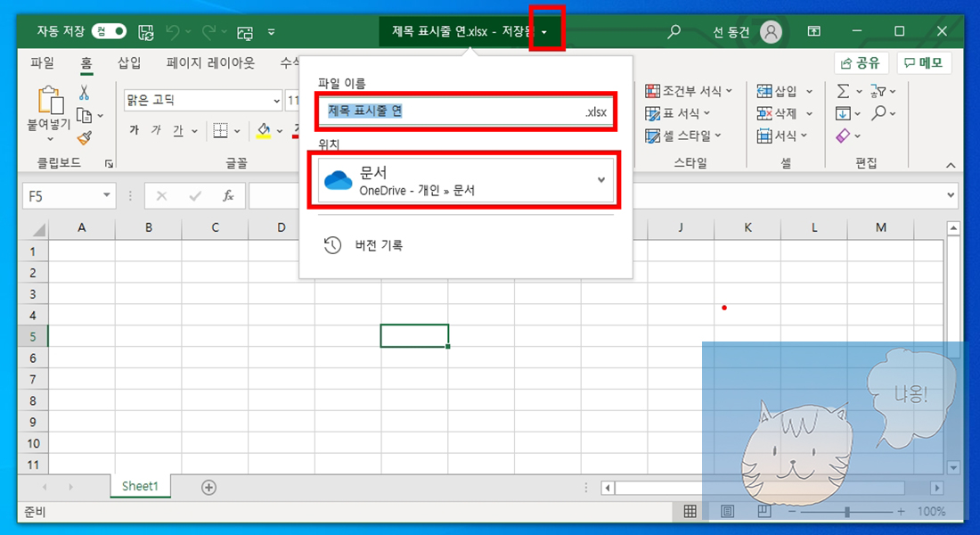Click the title bar search magnifier icon
Screen dimensions: 980x535
(x=674, y=31)
